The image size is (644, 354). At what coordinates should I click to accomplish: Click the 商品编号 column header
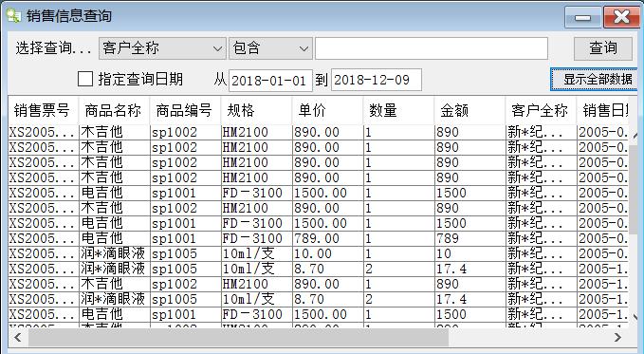pyautogui.click(x=185, y=111)
